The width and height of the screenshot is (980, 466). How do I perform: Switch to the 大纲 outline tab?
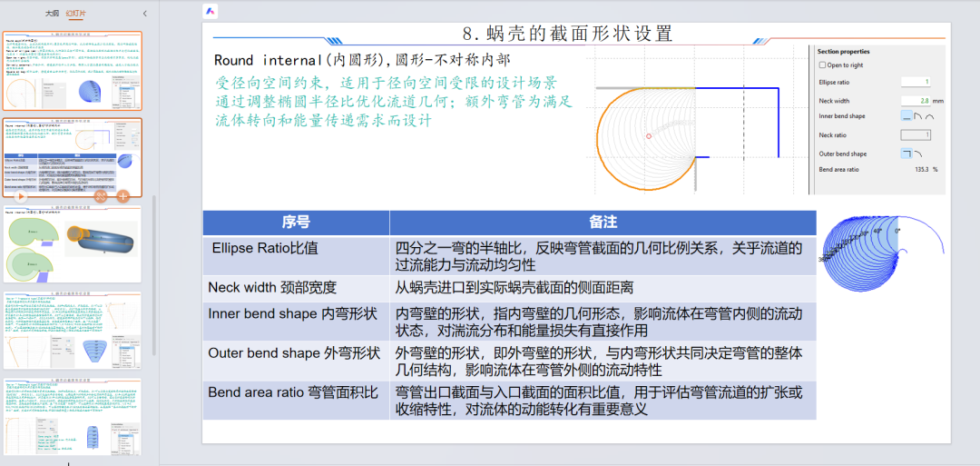pos(52,14)
